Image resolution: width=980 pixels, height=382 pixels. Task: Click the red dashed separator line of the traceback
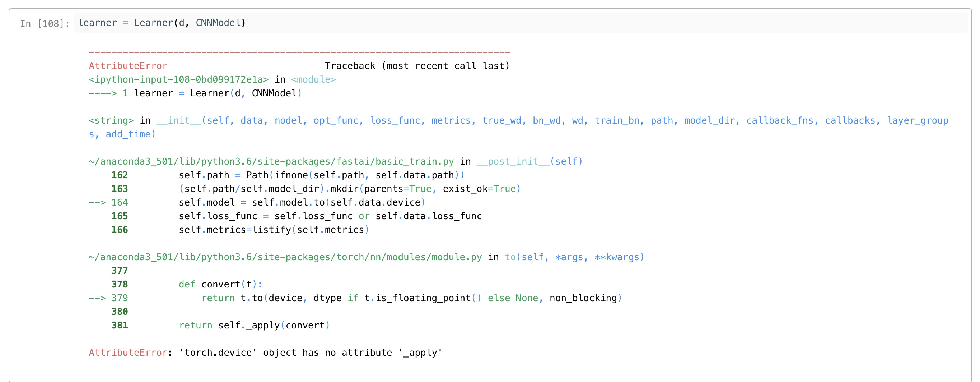299,52
